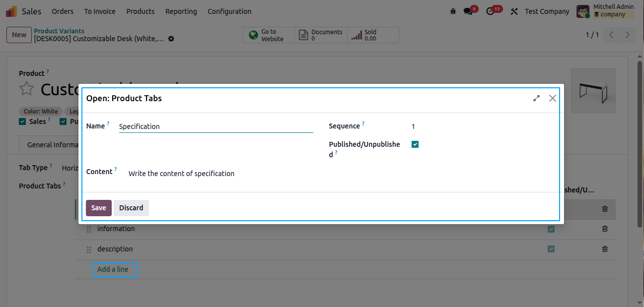Open the chat messages icon with 9 badge
644x307 pixels.
click(468, 11)
